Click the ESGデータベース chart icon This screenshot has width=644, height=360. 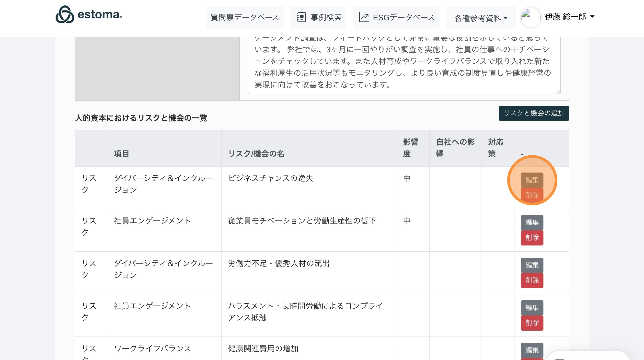pyautogui.click(x=364, y=17)
